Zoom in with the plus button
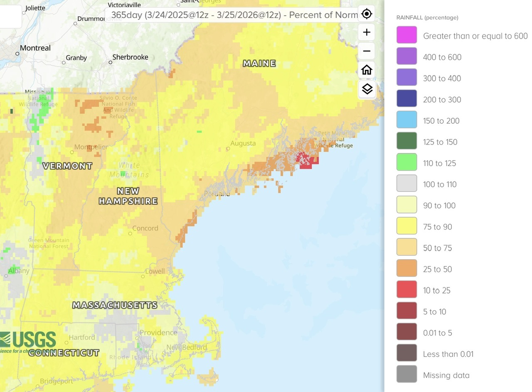Image resolution: width=532 pixels, height=392 pixels. tap(367, 32)
